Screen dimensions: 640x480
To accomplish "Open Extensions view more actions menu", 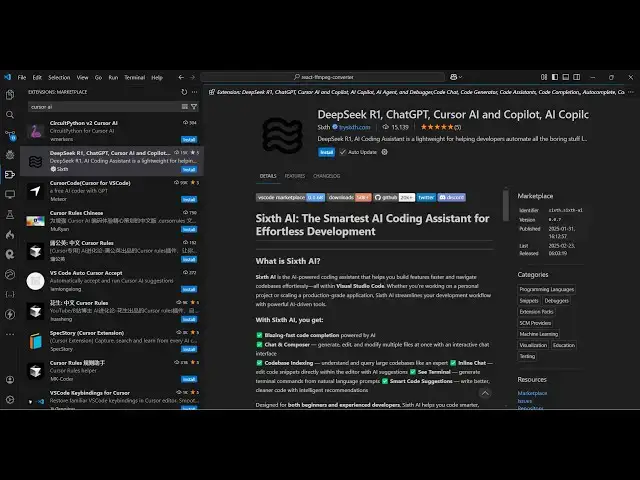I will [x=194, y=92].
